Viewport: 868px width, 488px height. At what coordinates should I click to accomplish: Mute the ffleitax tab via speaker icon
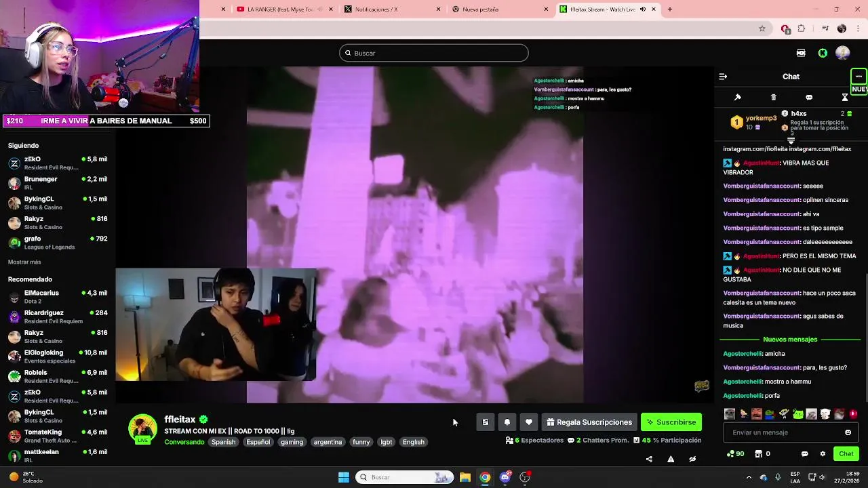pos(643,9)
